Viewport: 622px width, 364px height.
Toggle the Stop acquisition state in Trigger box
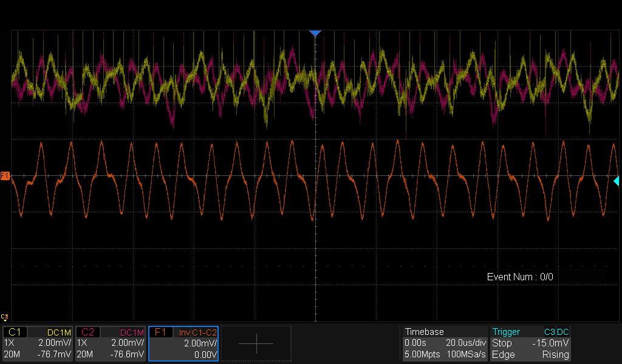(x=502, y=343)
